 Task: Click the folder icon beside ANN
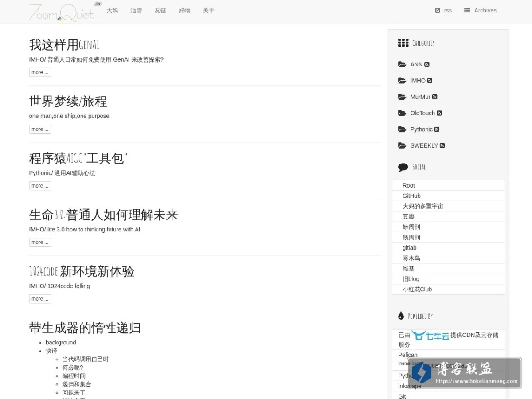coord(402,64)
